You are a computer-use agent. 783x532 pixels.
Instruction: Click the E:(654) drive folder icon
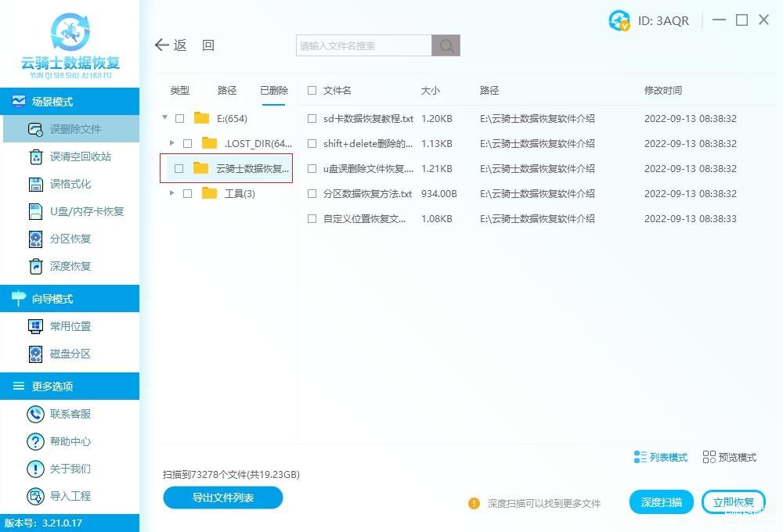tap(201, 118)
